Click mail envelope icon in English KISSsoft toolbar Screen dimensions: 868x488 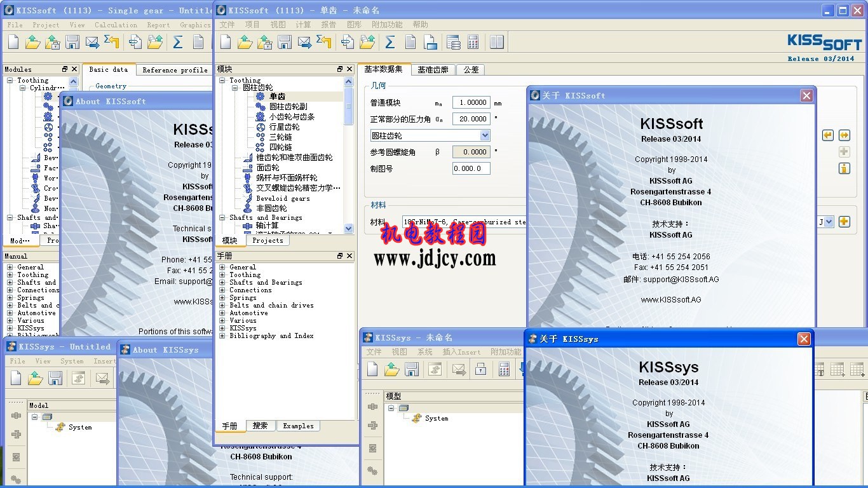coord(93,43)
